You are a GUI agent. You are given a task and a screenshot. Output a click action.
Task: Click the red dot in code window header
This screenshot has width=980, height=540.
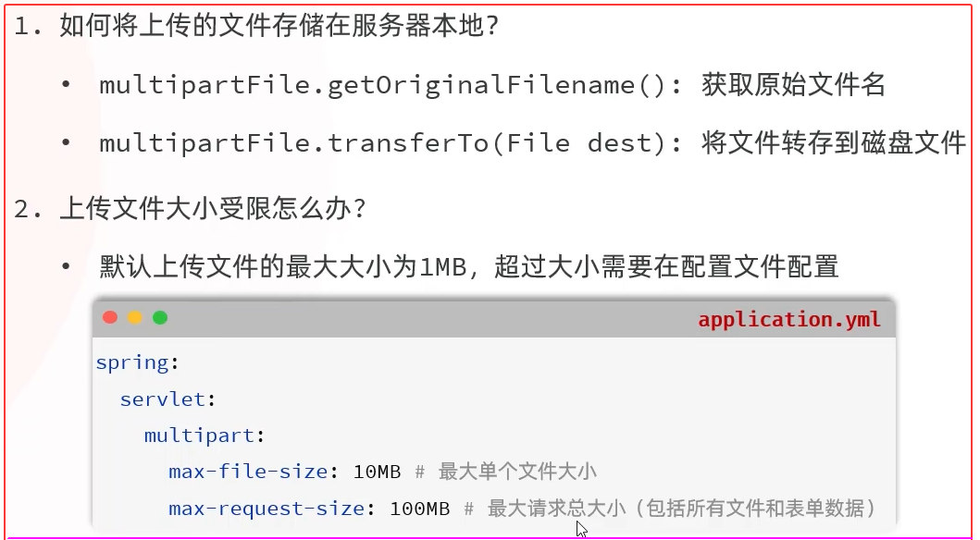click(x=110, y=318)
